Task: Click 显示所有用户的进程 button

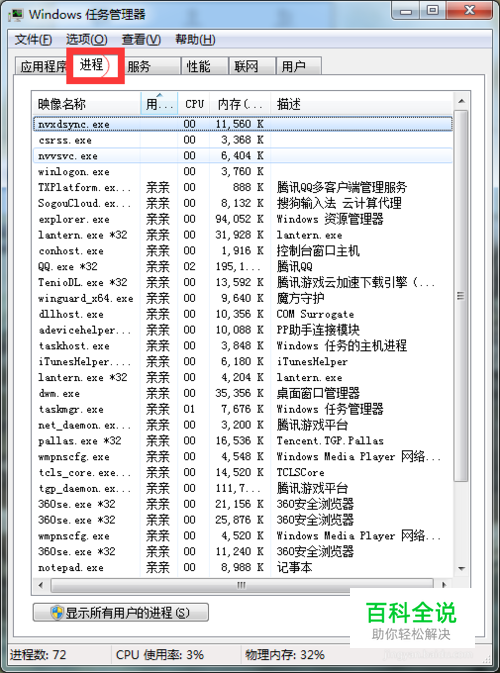Action: (x=121, y=612)
